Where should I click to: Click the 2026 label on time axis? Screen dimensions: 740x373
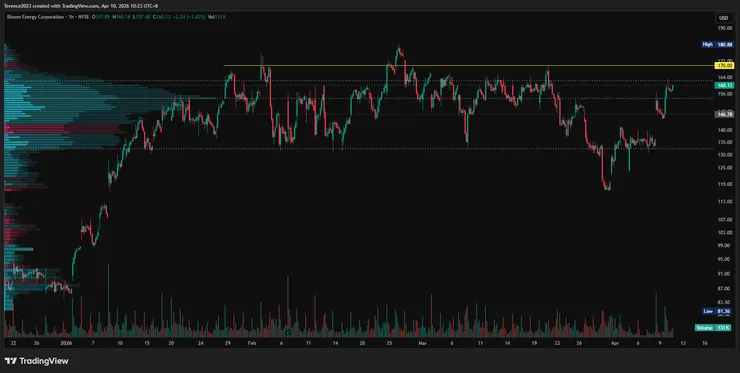click(67, 344)
